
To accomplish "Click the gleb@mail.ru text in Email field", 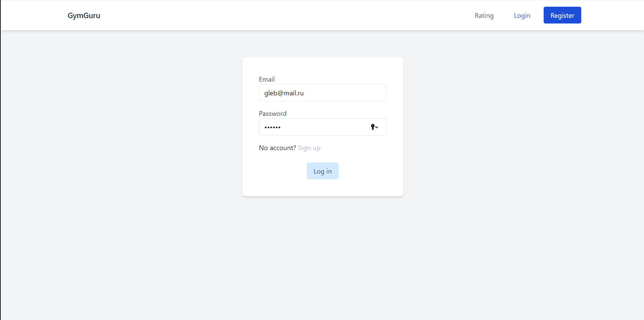I will pos(284,93).
